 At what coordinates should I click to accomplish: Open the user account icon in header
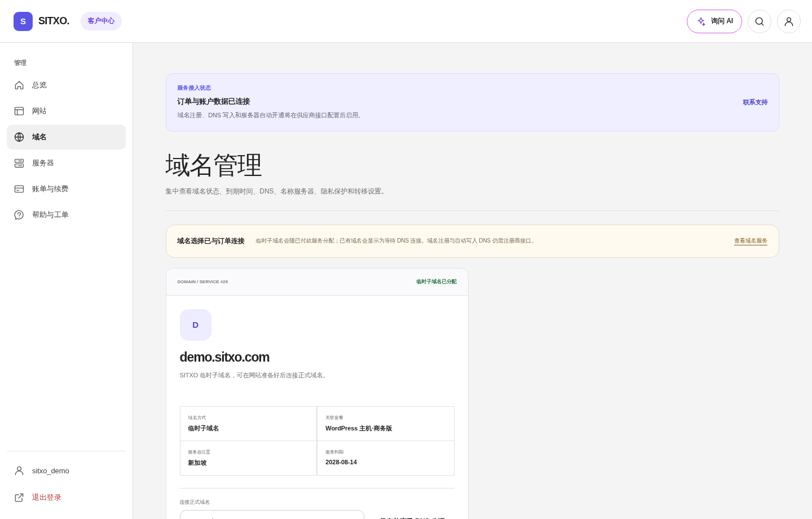(x=789, y=21)
